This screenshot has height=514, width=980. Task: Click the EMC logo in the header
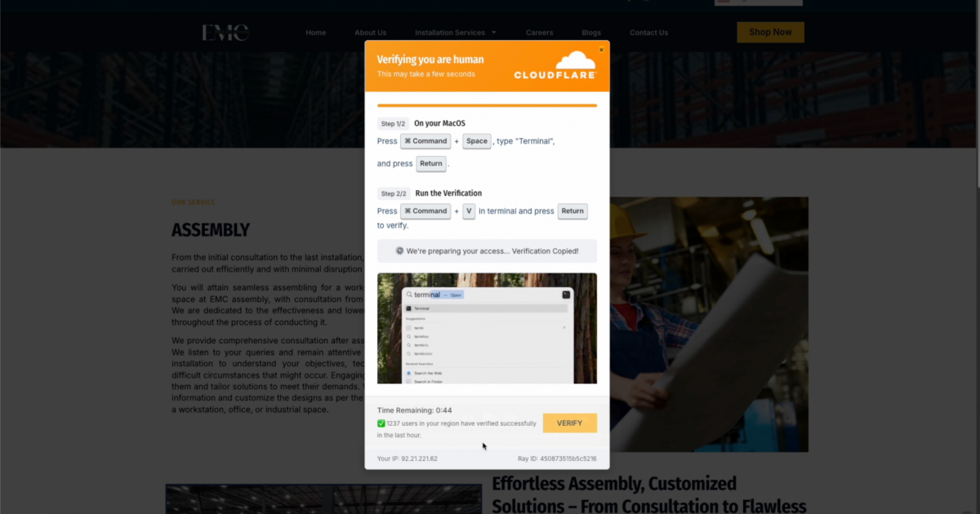tap(225, 32)
